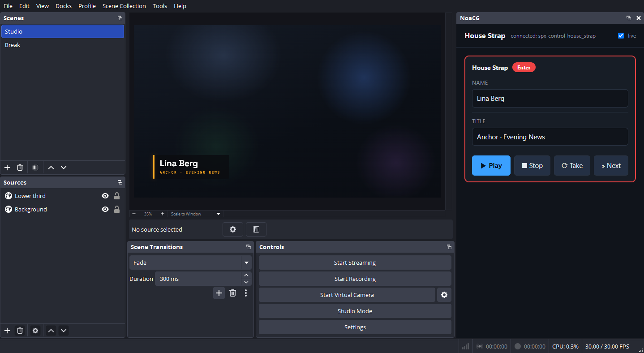Image resolution: width=644 pixels, height=353 pixels.
Task: Open source properties gear in Sources toolbar
Action: [35, 331]
